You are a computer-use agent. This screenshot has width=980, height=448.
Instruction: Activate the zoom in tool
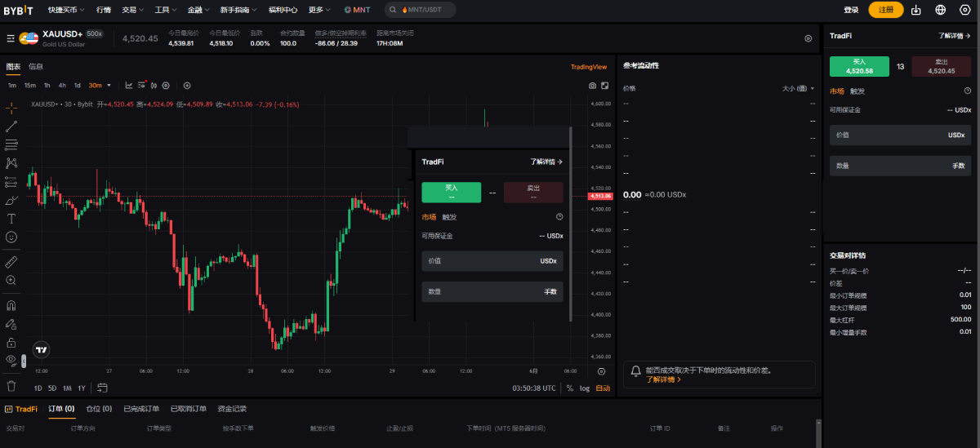[x=11, y=280]
